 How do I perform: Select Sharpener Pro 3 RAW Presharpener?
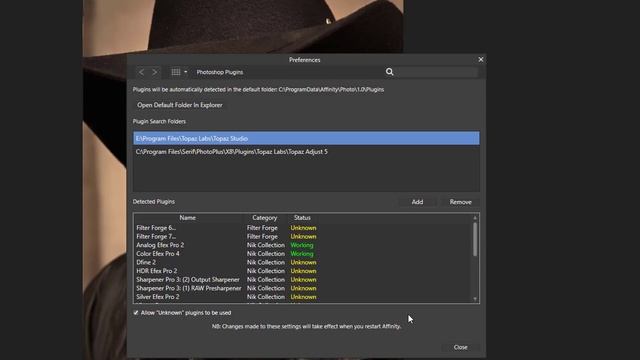[303, 288]
